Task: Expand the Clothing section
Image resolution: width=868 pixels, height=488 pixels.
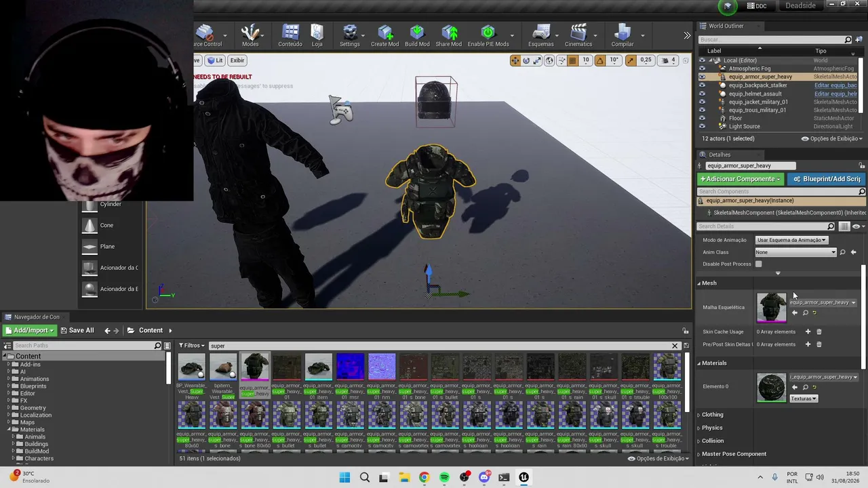Action: coord(699,415)
